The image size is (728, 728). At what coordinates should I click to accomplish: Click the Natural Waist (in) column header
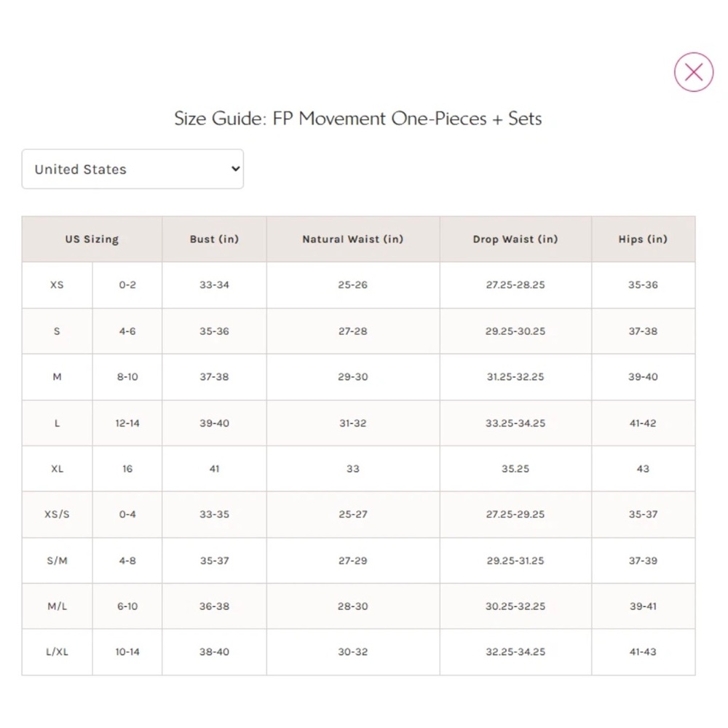tap(353, 239)
